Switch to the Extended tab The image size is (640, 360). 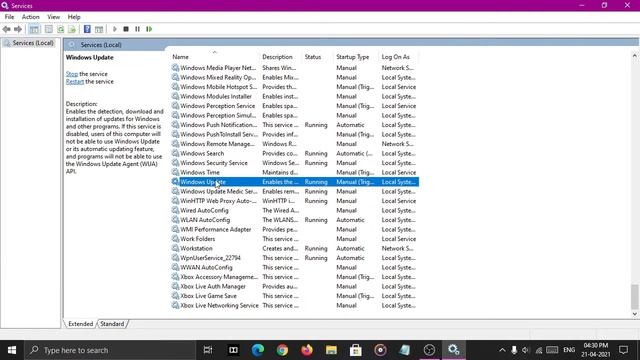(x=80, y=324)
